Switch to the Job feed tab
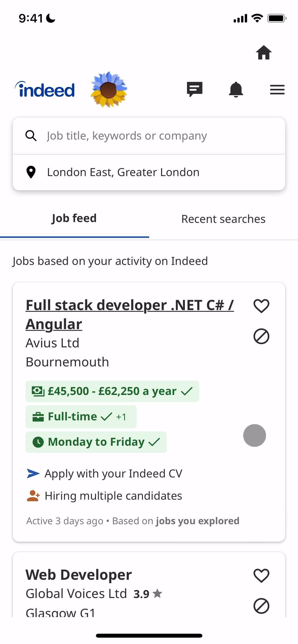This screenshot has height=644, width=298. point(74,219)
